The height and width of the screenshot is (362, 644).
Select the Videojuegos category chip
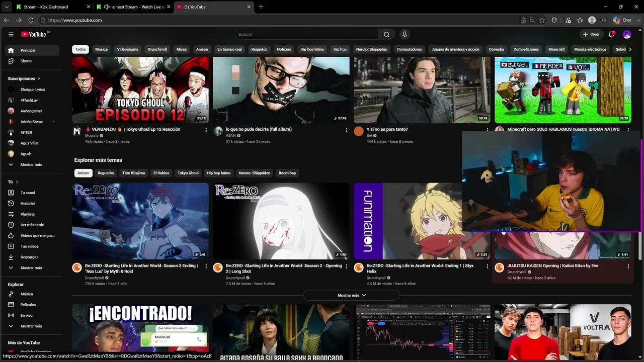128,49
